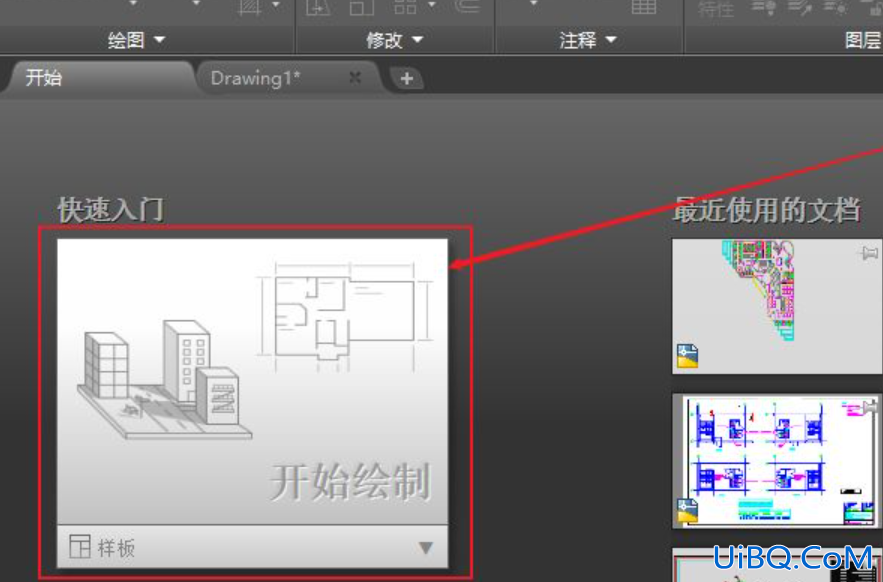Open the hatch tool dropdown arrow
The height and width of the screenshot is (582, 883).
pyautogui.click(x=276, y=6)
